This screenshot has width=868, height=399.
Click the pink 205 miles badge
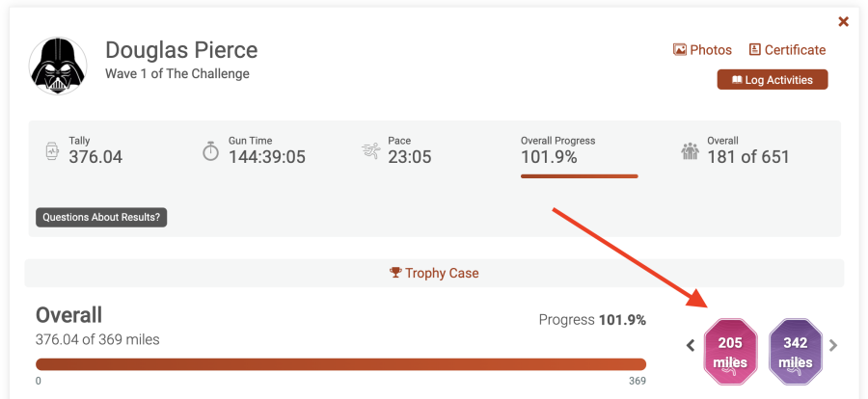tap(730, 347)
